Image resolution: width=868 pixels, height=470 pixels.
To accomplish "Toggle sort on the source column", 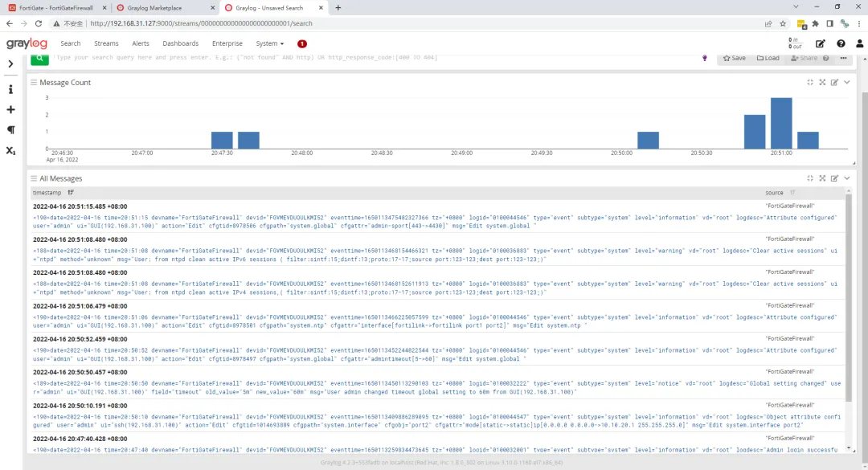I will coord(792,193).
